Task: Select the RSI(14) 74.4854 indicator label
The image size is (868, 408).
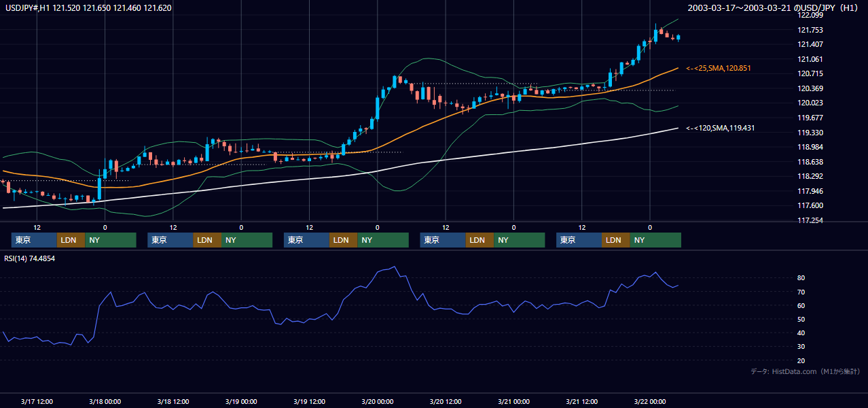Action: point(30,258)
